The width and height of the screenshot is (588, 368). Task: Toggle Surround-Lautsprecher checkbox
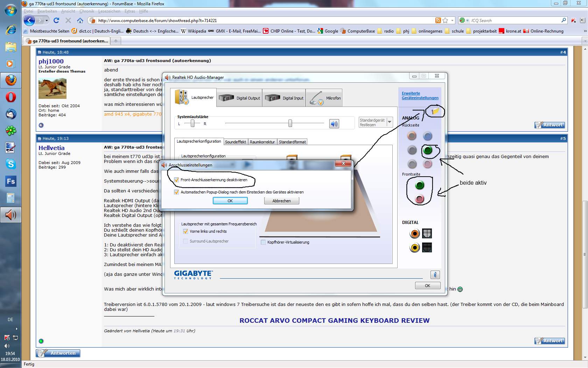pos(185,241)
